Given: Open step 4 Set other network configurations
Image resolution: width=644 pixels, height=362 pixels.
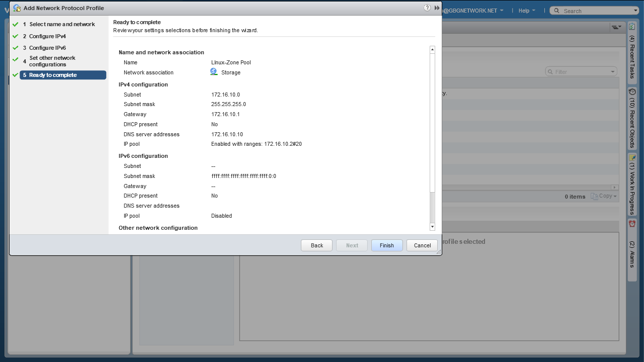Looking at the screenshot, I should (x=52, y=61).
